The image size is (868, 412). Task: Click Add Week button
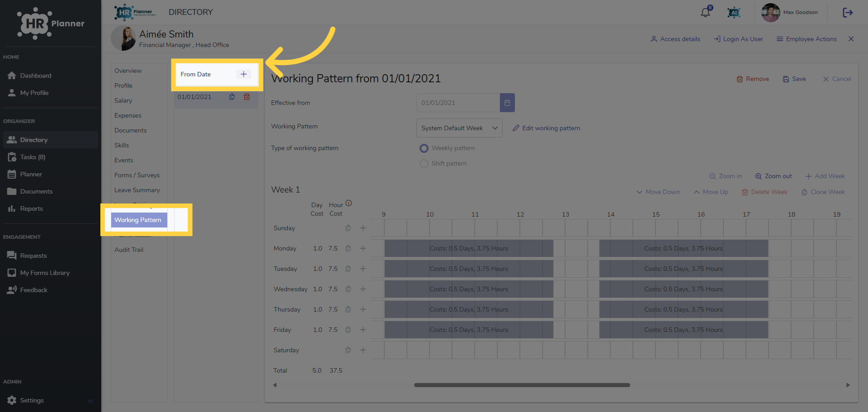coord(825,176)
